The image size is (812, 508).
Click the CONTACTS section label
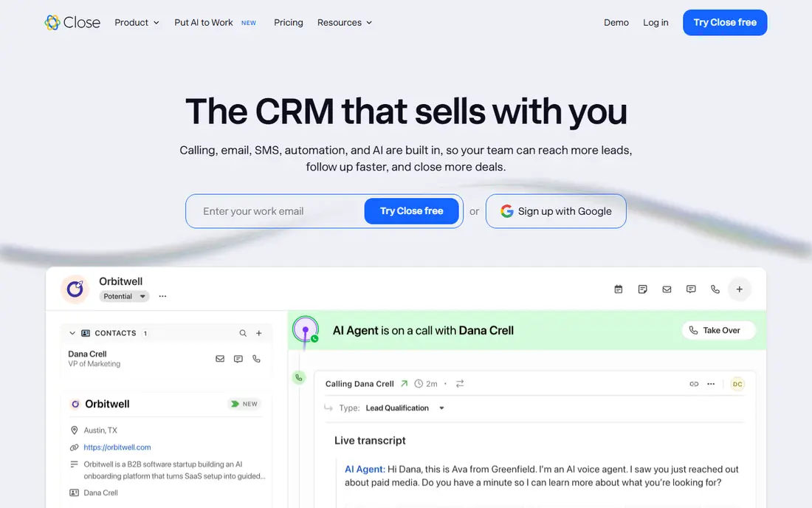115,333
